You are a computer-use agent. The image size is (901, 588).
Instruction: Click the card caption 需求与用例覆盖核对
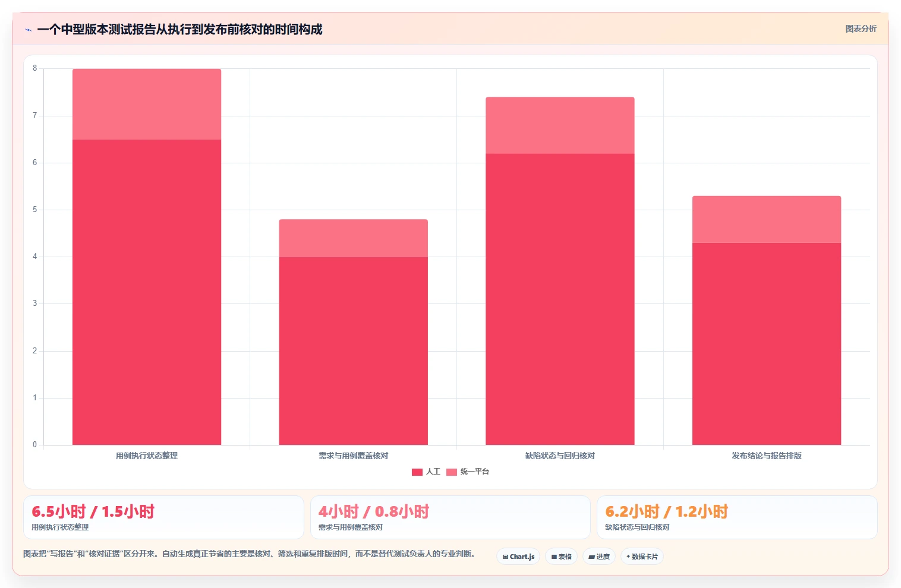click(351, 527)
